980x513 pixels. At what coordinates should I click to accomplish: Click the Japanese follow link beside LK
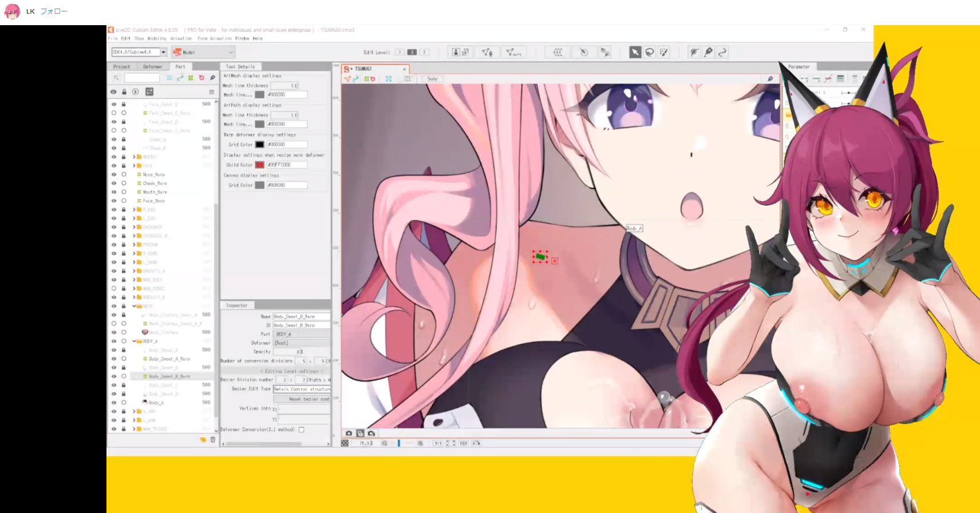pos(54,11)
